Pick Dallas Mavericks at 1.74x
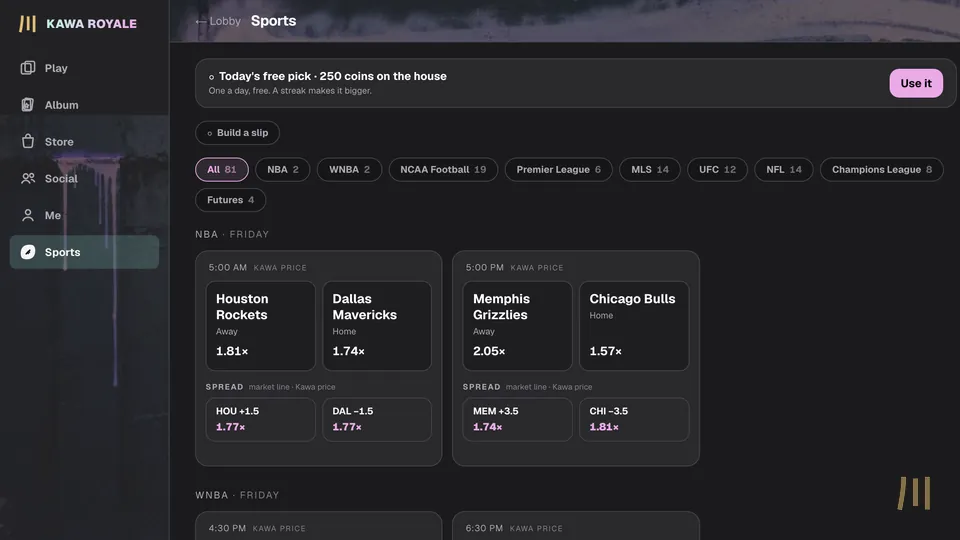960x540 pixels. click(x=377, y=326)
